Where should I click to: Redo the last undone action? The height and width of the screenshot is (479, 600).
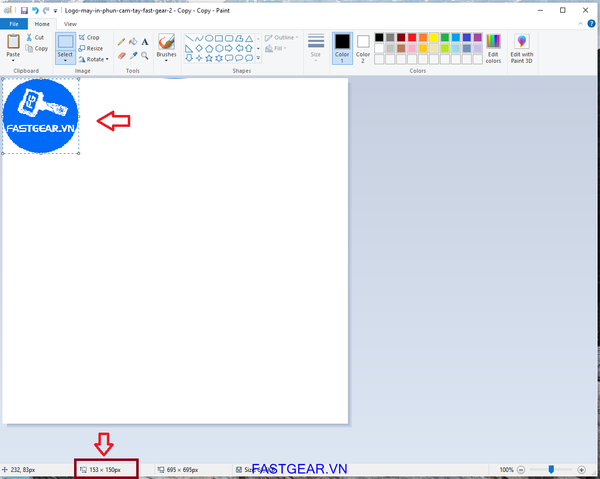click(x=46, y=11)
